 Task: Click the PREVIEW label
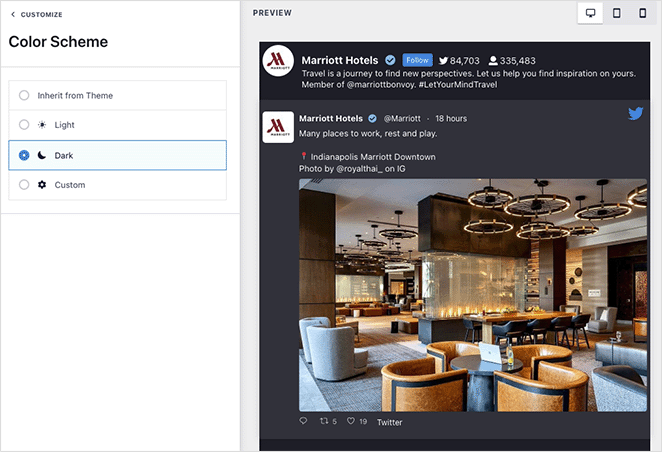point(272,13)
